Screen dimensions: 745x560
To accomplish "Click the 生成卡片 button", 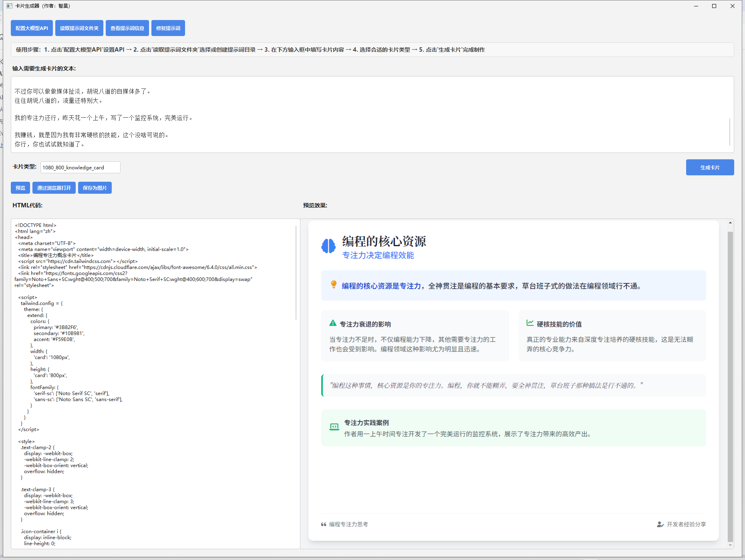I will [710, 167].
